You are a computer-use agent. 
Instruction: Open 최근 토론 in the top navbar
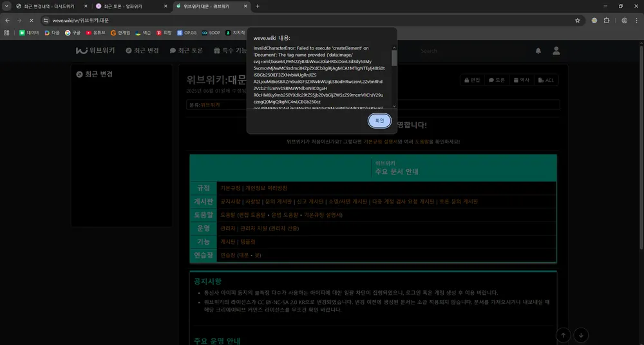186,50
